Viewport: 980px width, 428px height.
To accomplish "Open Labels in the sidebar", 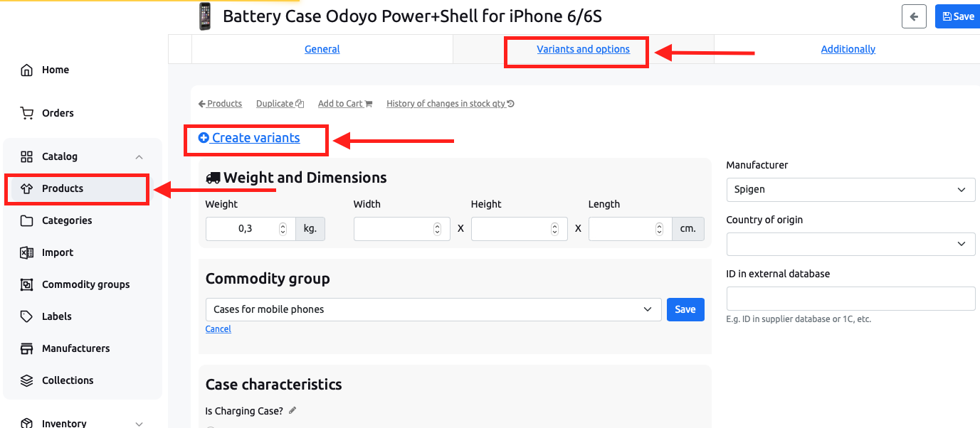I will tap(57, 316).
